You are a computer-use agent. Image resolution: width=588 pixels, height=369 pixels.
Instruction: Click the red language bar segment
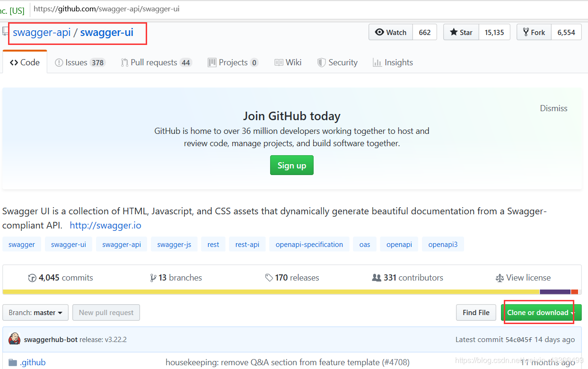click(x=575, y=292)
